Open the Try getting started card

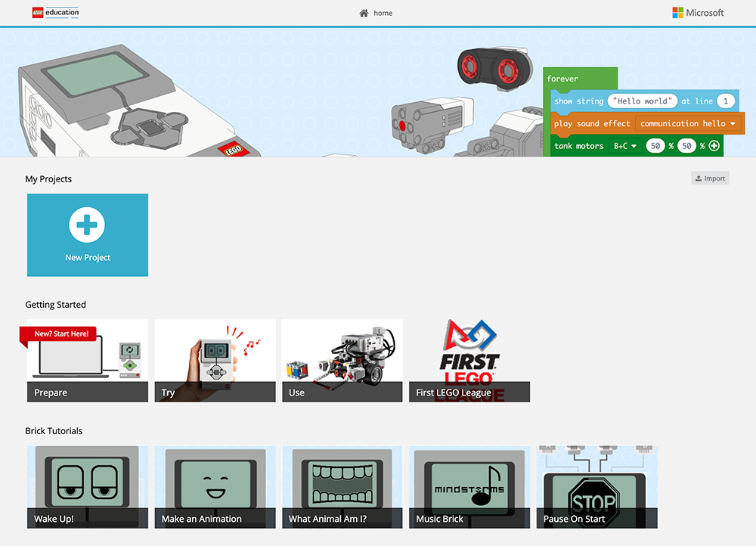click(x=215, y=360)
